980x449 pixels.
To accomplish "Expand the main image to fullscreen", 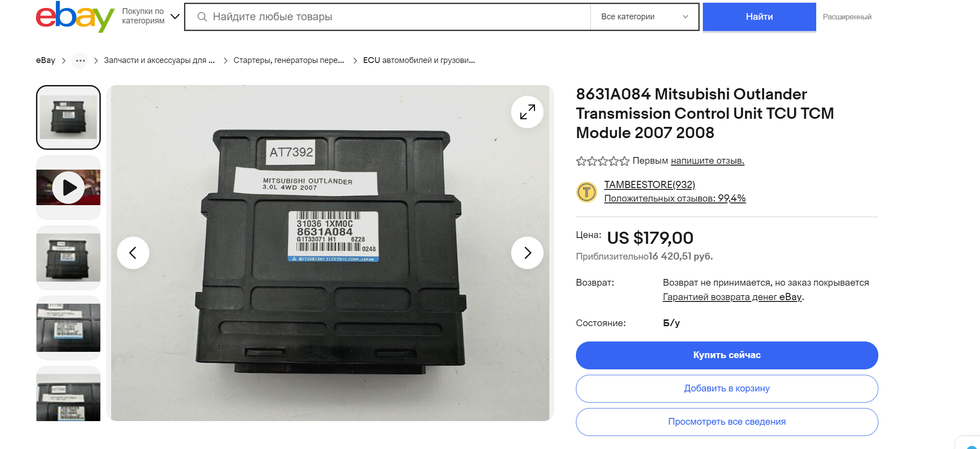I will (527, 112).
